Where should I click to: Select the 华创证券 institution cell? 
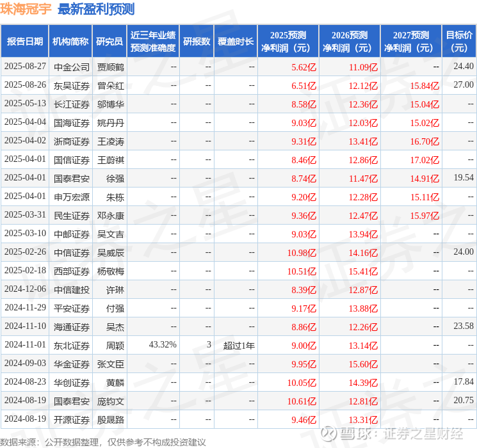coord(72,383)
